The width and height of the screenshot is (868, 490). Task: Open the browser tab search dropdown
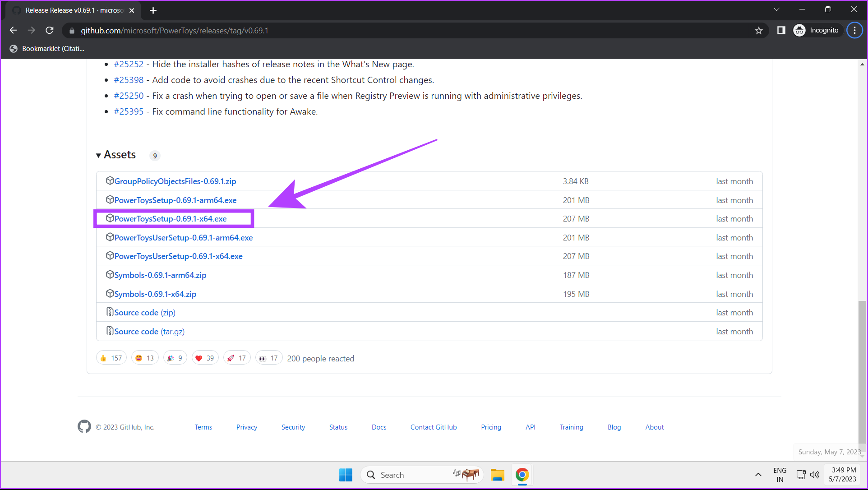click(777, 9)
